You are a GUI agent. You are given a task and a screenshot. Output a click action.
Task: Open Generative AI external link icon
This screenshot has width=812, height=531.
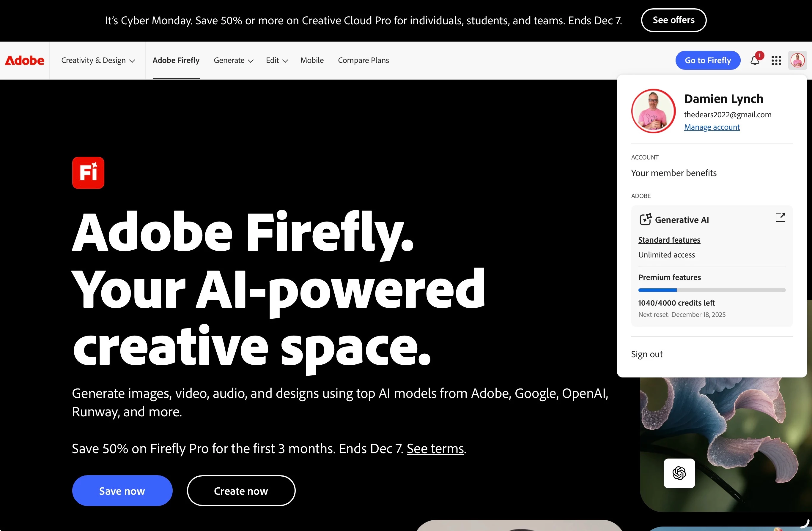point(780,217)
